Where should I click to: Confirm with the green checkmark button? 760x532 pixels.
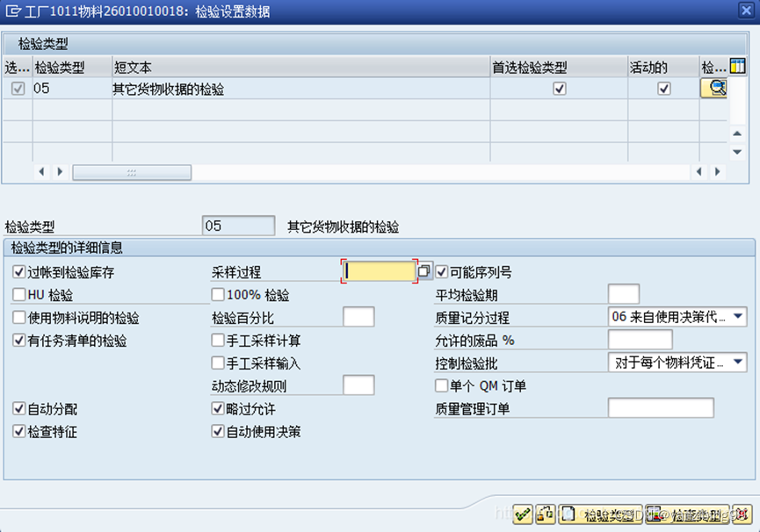click(523, 514)
